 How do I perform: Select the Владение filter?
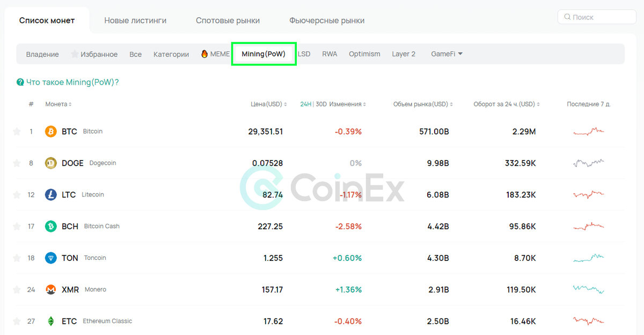42,54
